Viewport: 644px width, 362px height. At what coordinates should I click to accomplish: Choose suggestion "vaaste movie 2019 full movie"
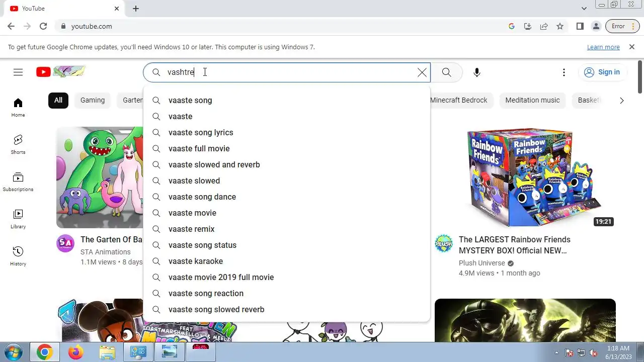point(287,277)
